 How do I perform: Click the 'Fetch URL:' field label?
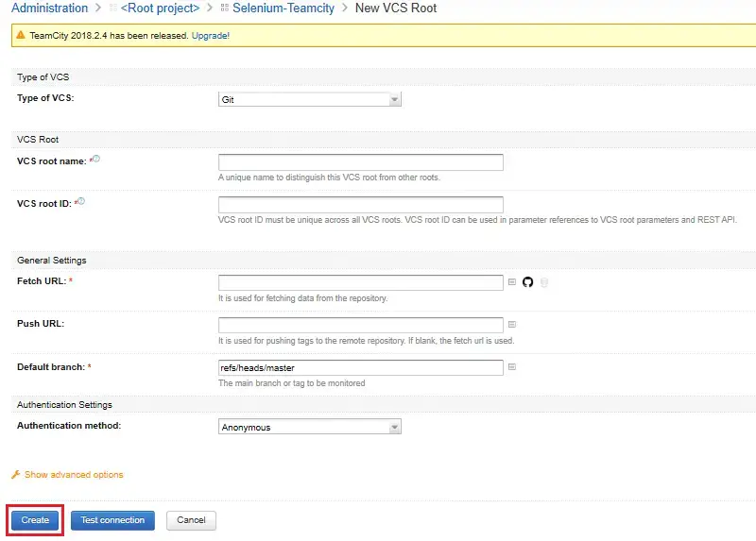[x=42, y=280]
